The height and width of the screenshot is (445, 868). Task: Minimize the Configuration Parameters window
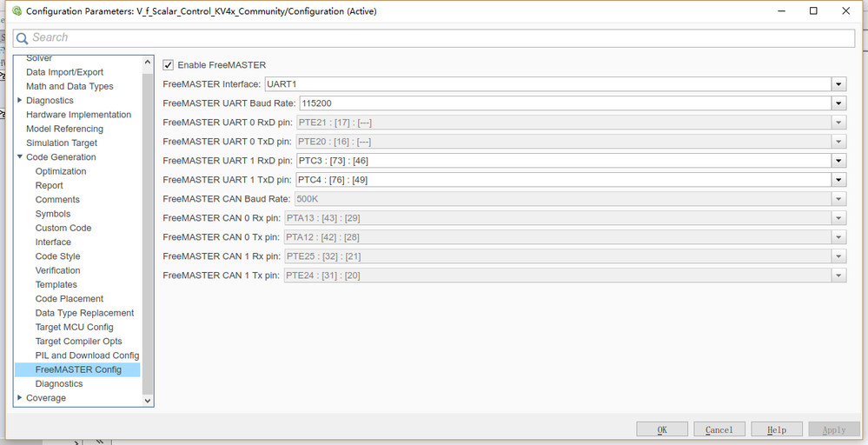click(782, 11)
